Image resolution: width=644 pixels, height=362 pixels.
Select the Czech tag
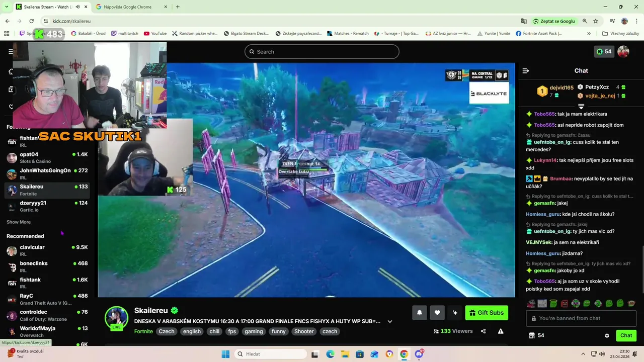click(167, 331)
